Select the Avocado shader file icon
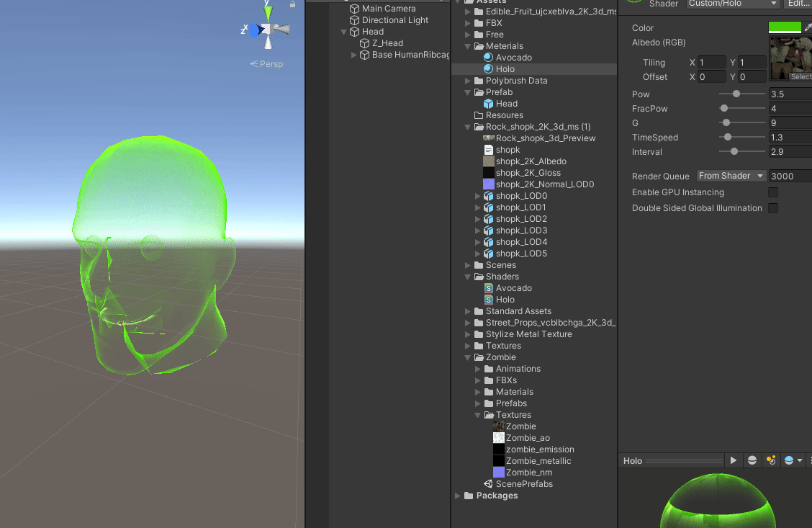Viewport: 812px width, 528px height. [x=488, y=288]
